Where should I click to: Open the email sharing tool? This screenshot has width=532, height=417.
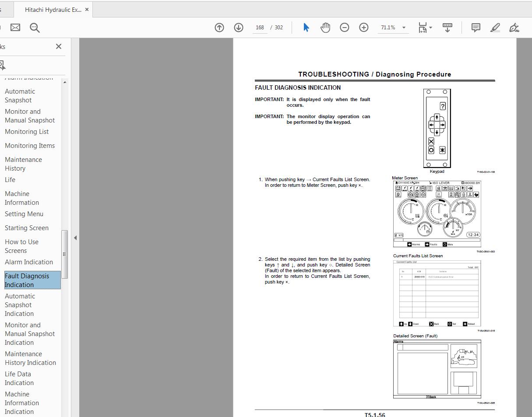15,27
